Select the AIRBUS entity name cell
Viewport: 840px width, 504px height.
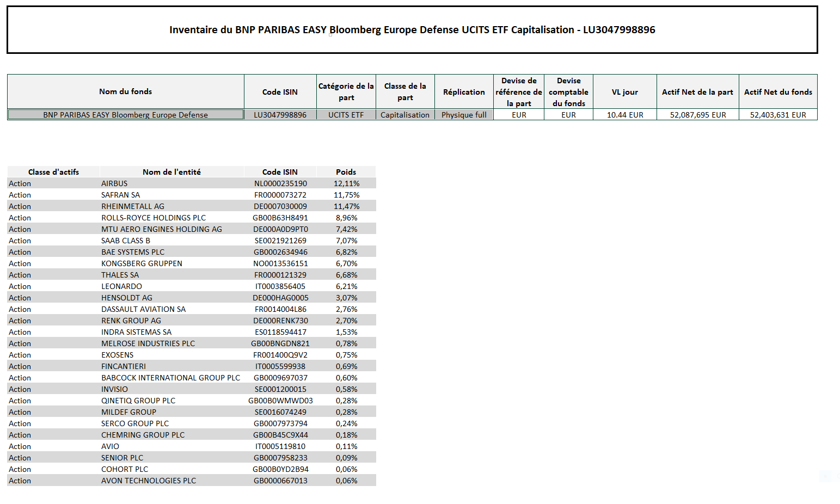[x=114, y=183]
